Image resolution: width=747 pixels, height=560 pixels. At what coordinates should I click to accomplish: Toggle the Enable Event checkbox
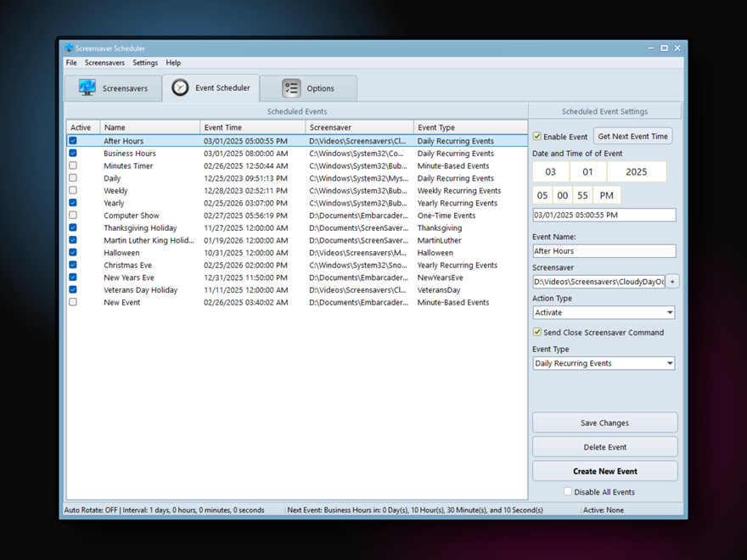(x=537, y=137)
